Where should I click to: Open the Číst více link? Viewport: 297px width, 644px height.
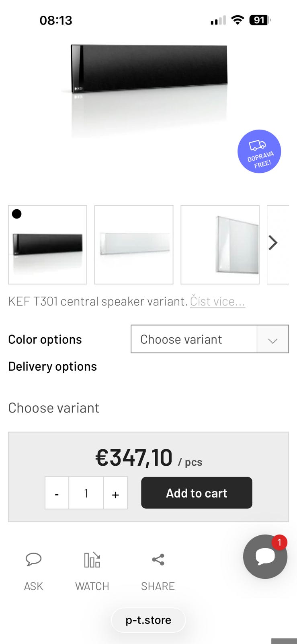click(217, 301)
